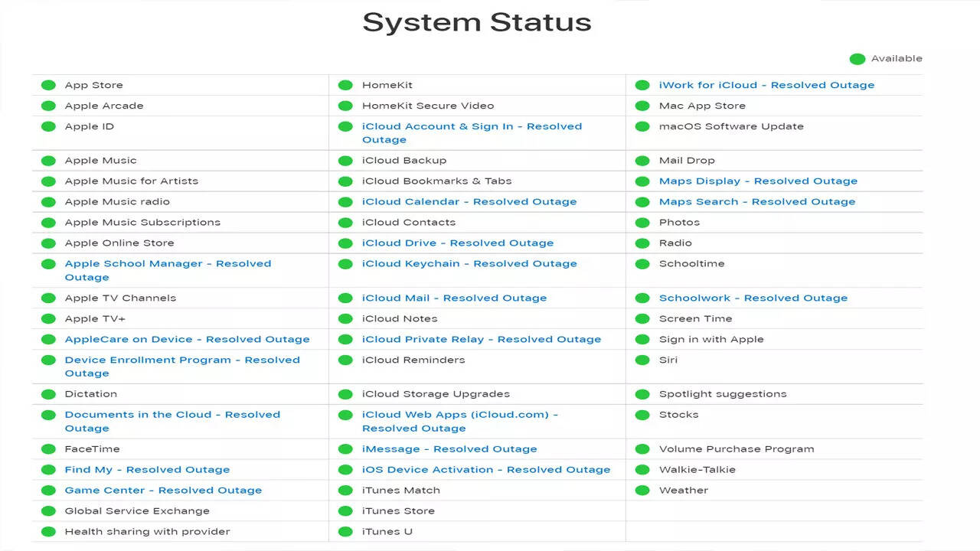980x551 pixels.
Task: Click the green status dot beside App Store
Action: tap(48, 85)
